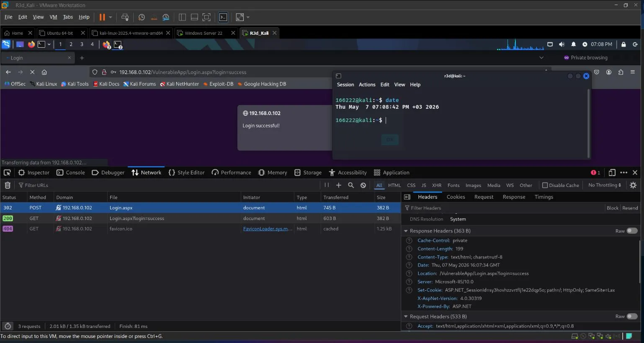The height and width of the screenshot is (343, 644).
Task: Click the Kali panel volume icon
Action: (562, 44)
